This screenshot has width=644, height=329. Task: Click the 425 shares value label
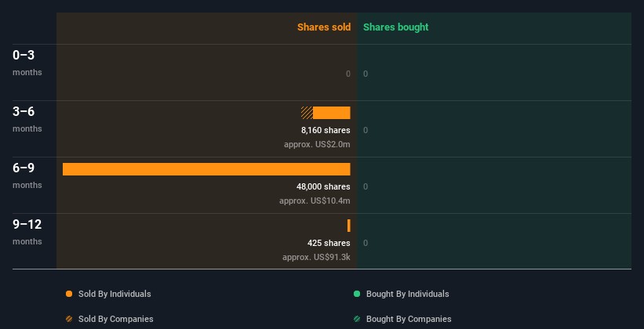tap(329, 243)
